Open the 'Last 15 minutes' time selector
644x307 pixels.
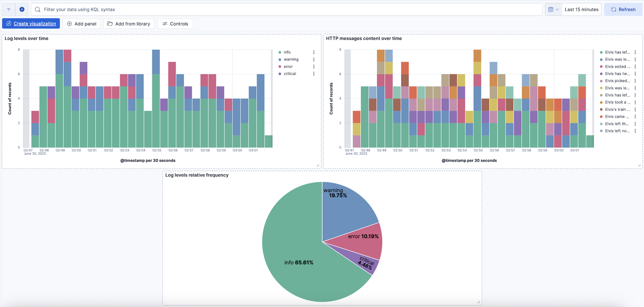tap(582, 9)
